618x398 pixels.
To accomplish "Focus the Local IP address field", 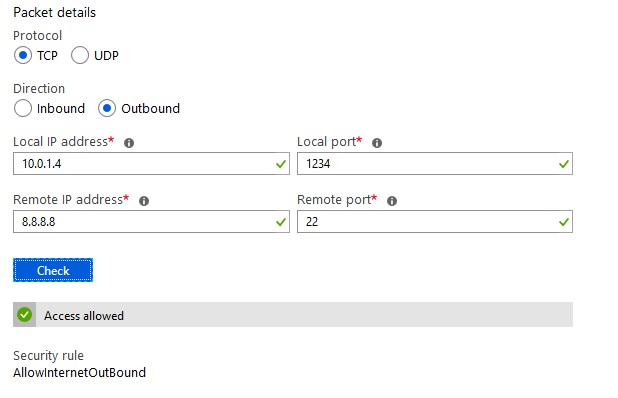I will (x=151, y=164).
